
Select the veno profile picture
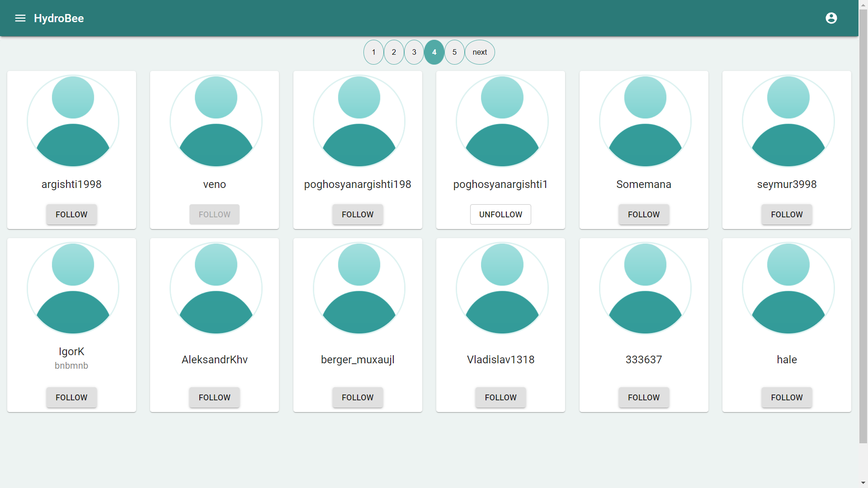coord(215,120)
